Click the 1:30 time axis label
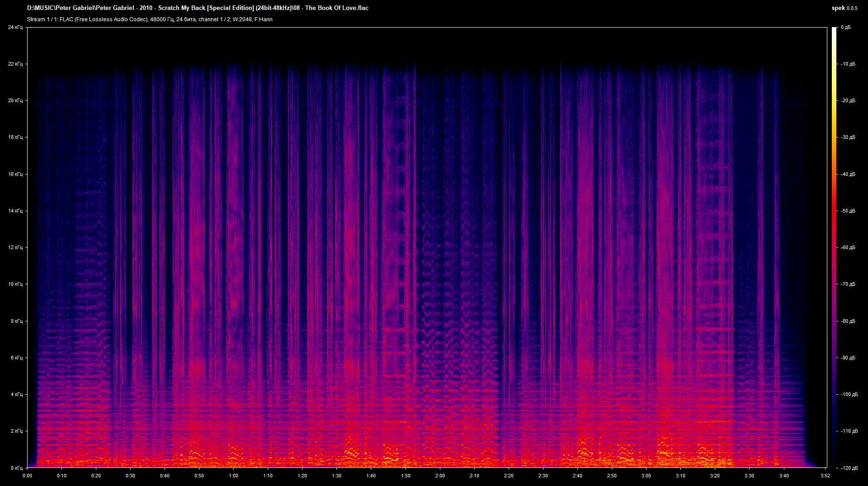The image size is (868, 486). 337,476
